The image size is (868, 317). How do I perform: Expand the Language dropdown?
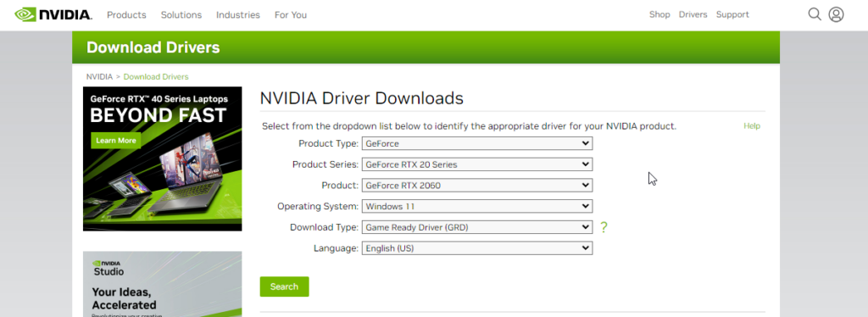(477, 248)
